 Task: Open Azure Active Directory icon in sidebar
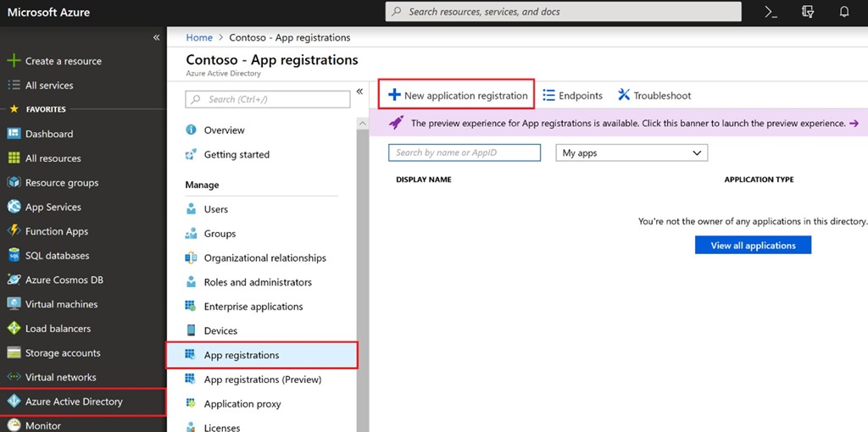14,402
